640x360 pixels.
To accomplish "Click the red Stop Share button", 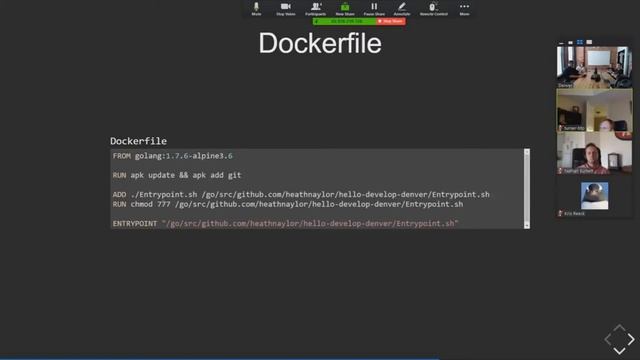I will click(391, 21).
